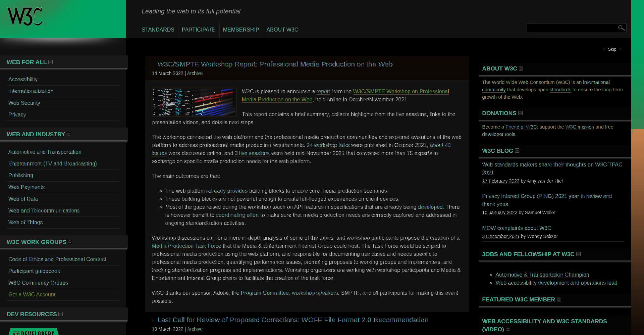Open Web and Telecommunications link

44,211
